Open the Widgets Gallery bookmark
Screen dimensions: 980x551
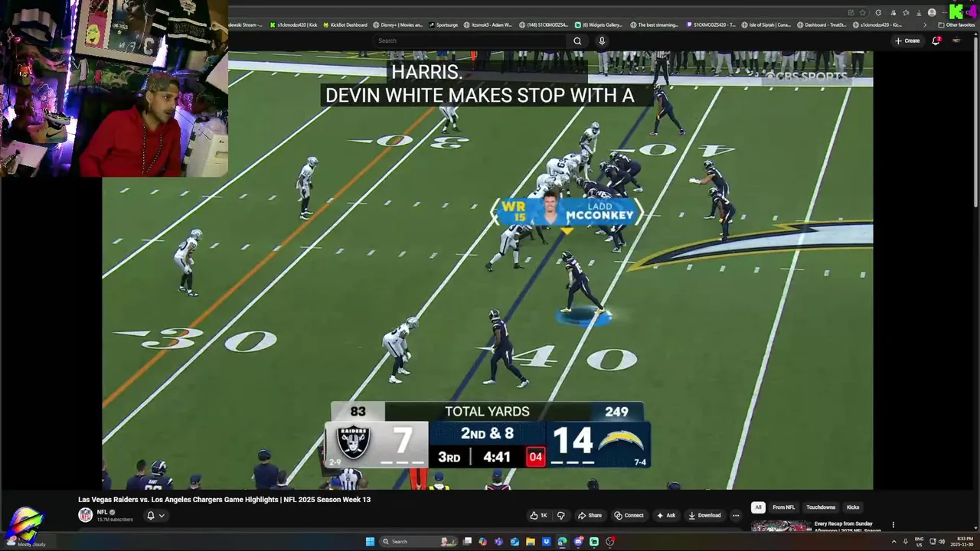click(599, 24)
